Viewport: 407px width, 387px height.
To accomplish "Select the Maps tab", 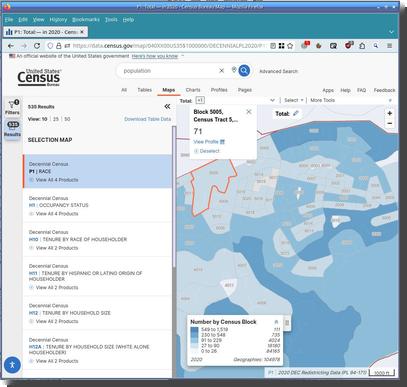I will point(169,90).
